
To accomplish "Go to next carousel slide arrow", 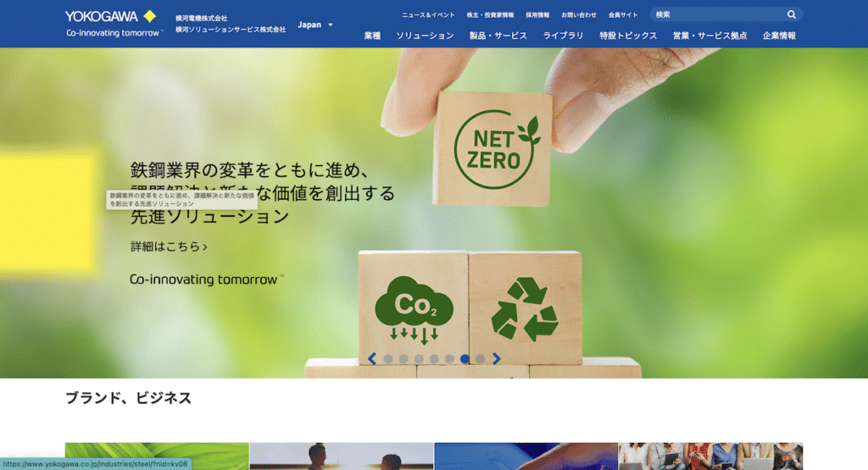I will 497,359.
